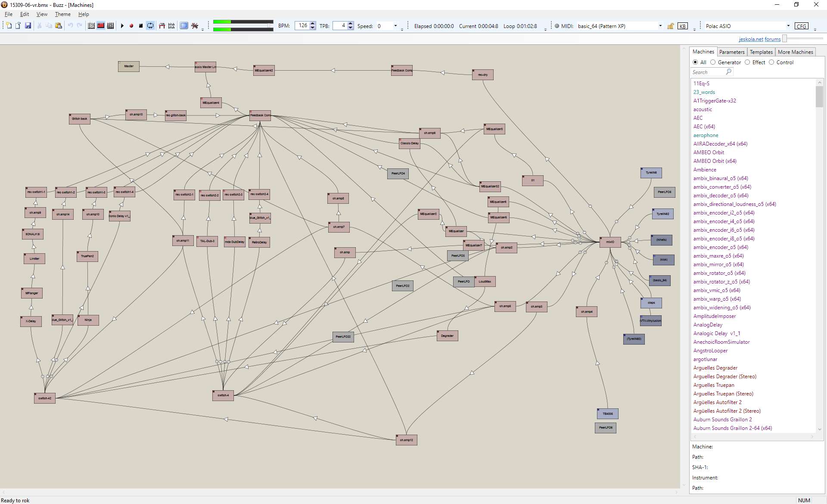
Task: Click the Stop playback button
Action: pyautogui.click(x=141, y=26)
